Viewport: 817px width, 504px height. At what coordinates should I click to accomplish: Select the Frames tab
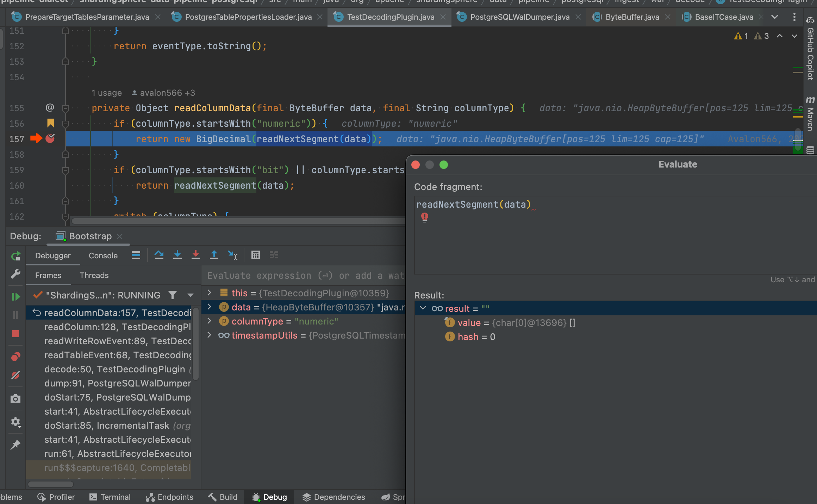click(x=48, y=275)
